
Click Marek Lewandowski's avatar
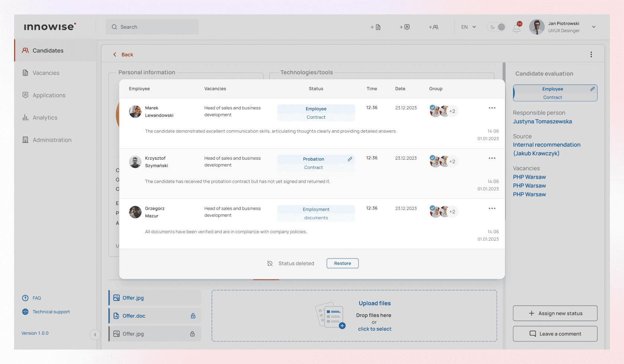[x=135, y=111]
